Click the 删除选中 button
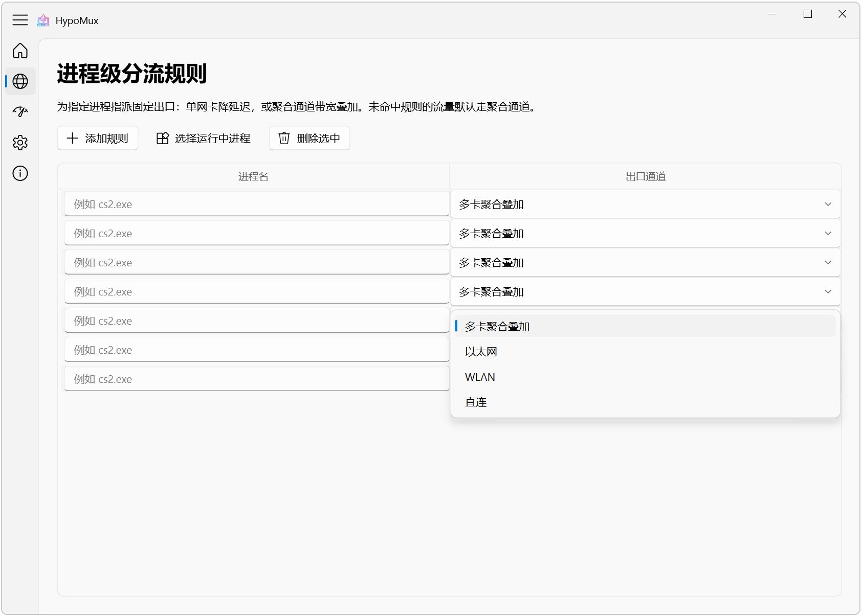 (310, 138)
